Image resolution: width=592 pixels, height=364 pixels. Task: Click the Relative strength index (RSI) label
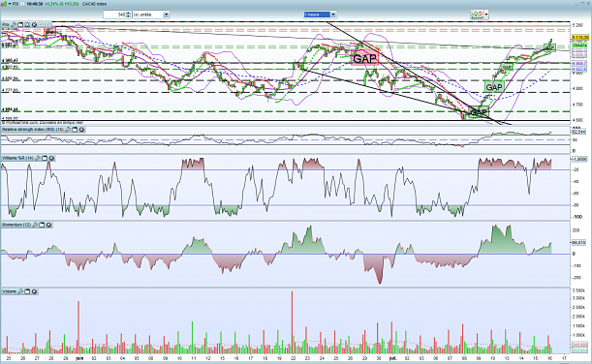[33, 130]
